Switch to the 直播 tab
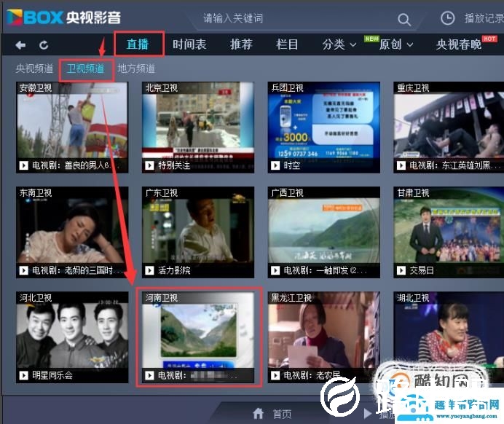This screenshot has width=504, height=424. [x=138, y=44]
